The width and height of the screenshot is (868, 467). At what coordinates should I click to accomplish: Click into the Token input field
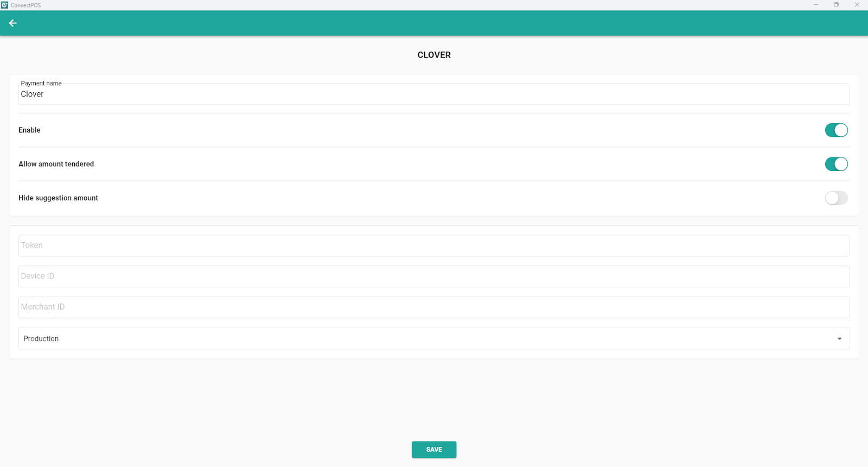(434, 245)
